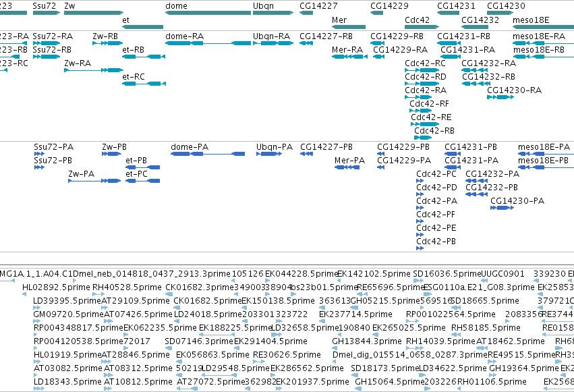Select the Zw-PB protein feature
Screen dimensions: 574x392
click(112, 154)
